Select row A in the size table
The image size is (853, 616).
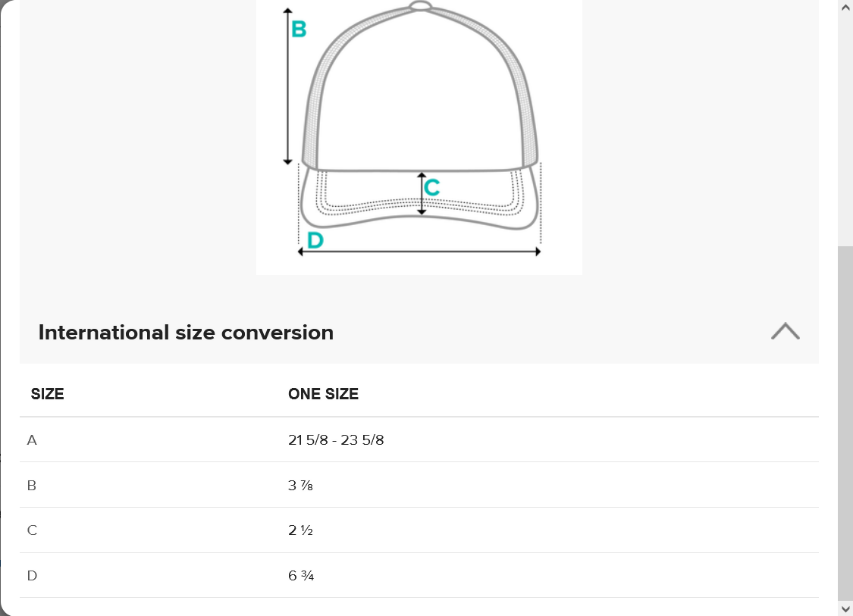point(32,439)
